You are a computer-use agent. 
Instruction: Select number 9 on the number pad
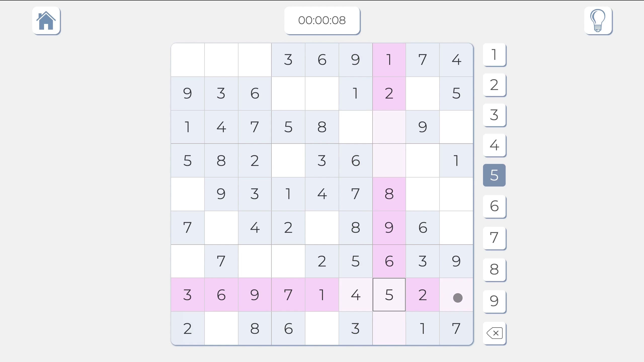click(x=494, y=302)
